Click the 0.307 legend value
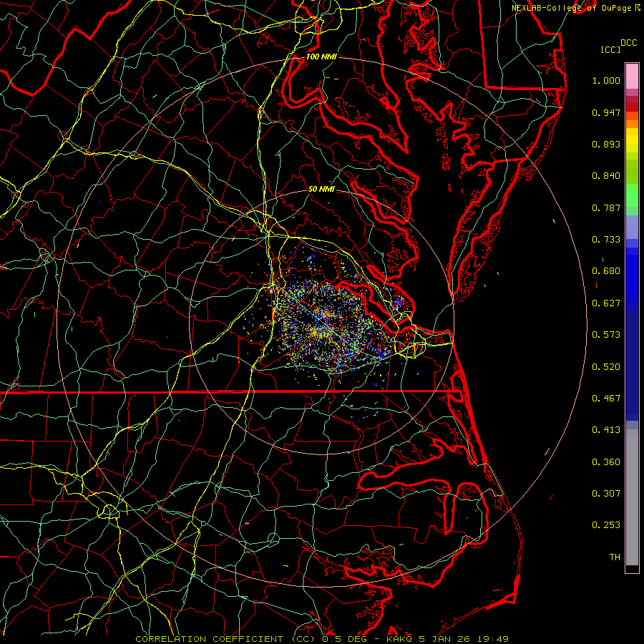This screenshot has height=644, width=644. pos(606,494)
